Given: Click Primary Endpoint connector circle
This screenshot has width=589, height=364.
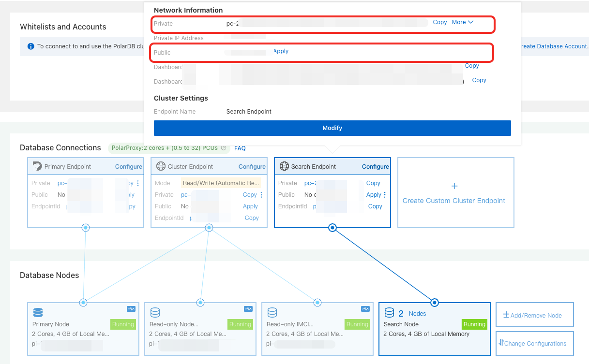Looking at the screenshot, I should [86, 228].
